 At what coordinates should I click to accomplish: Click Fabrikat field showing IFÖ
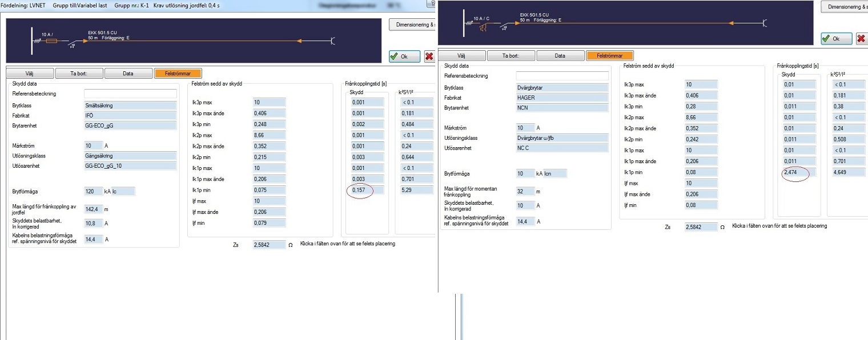[x=130, y=115]
